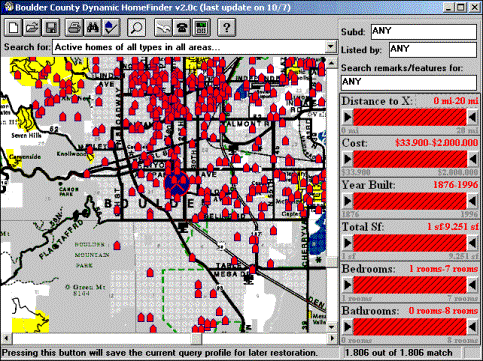Open a saved query with the folder icon
This screenshot has height=361, width=483.
pos(32,27)
